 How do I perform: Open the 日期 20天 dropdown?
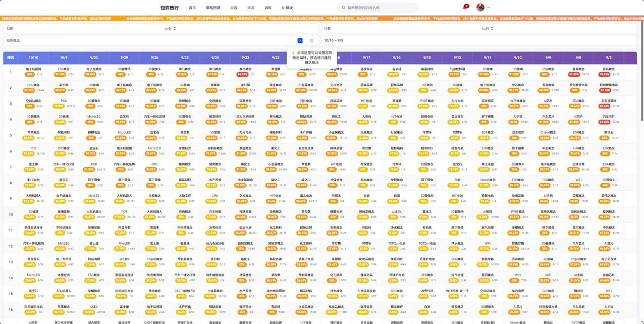(x=170, y=29)
